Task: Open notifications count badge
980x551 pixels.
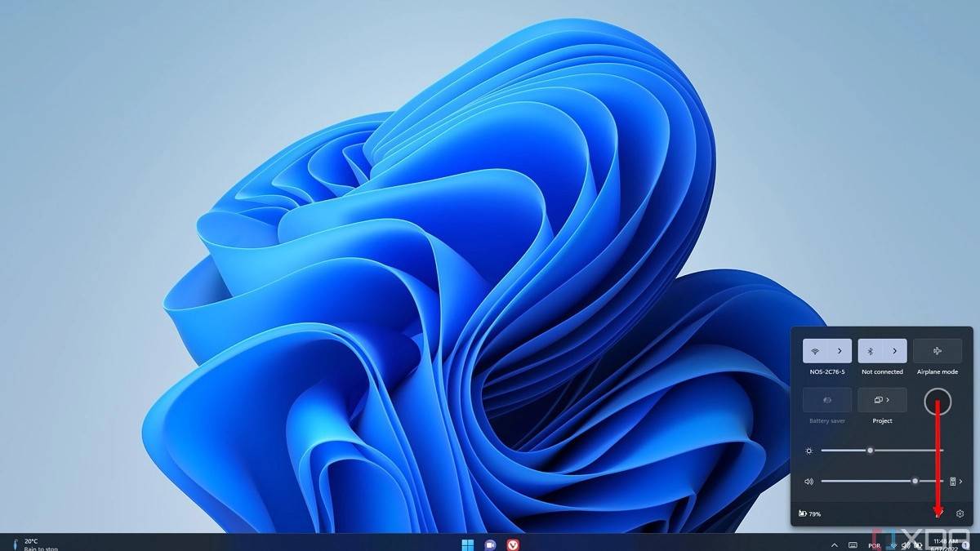Action: tap(966, 544)
